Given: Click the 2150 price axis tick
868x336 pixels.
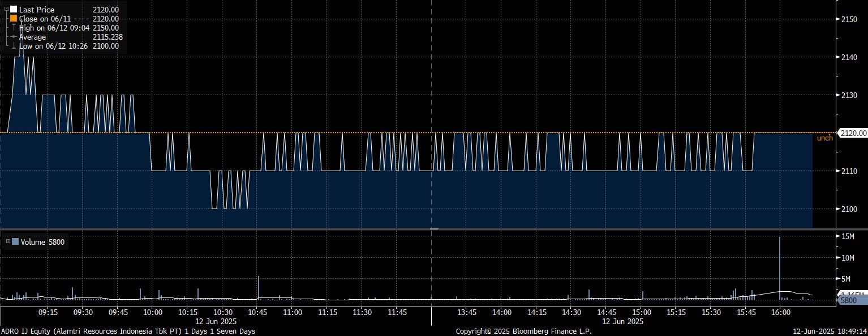Looking at the screenshot, I should (850, 19).
